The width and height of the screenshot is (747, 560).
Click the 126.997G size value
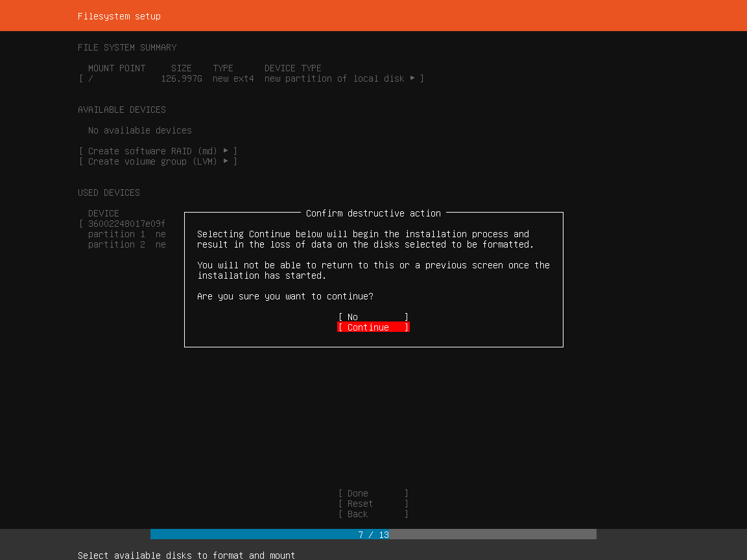pyautogui.click(x=182, y=78)
